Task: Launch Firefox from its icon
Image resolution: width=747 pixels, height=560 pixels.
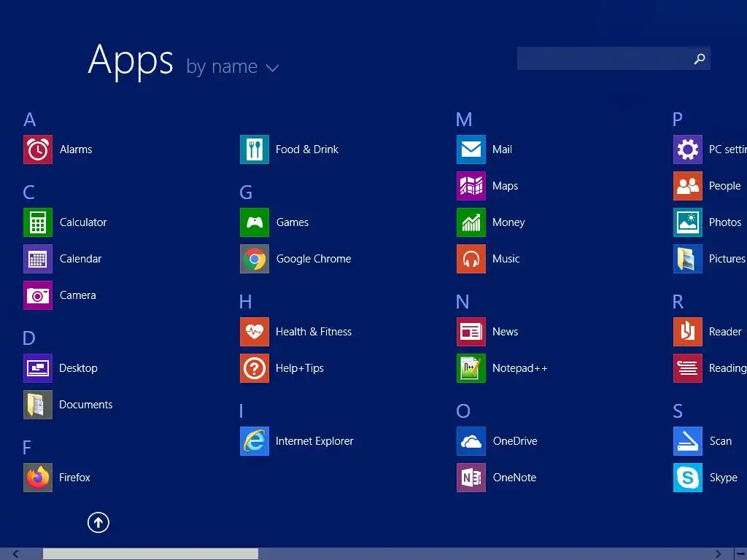Action: pyautogui.click(x=38, y=478)
